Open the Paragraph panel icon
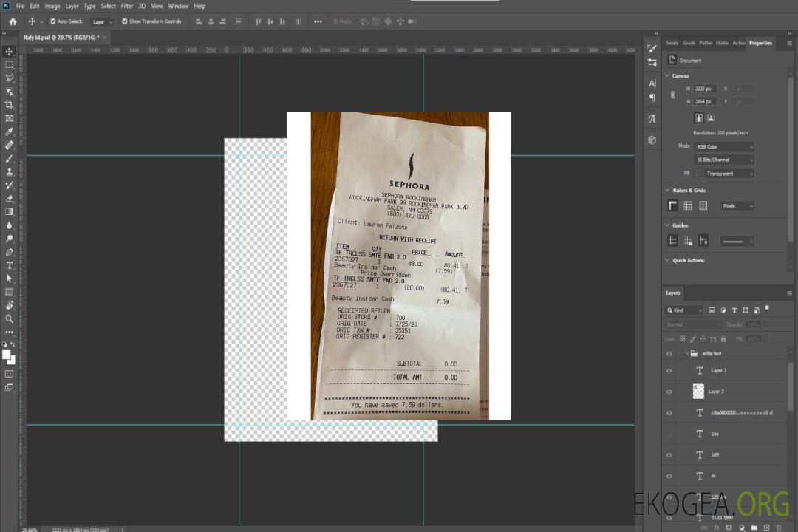The height and width of the screenshot is (532, 798). point(652,98)
